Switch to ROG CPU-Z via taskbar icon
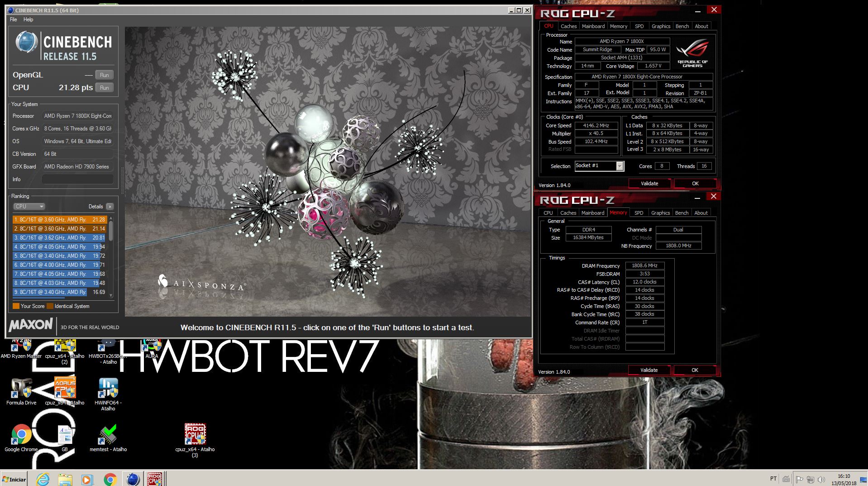The height and width of the screenshot is (486, 868). [x=155, y=479]
